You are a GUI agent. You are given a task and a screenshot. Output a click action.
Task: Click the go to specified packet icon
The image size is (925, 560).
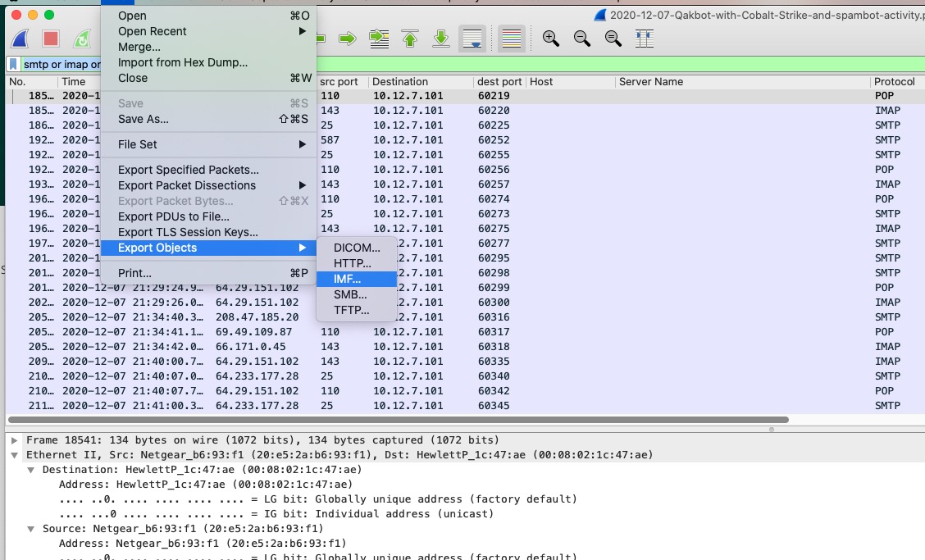pos(379,39)
